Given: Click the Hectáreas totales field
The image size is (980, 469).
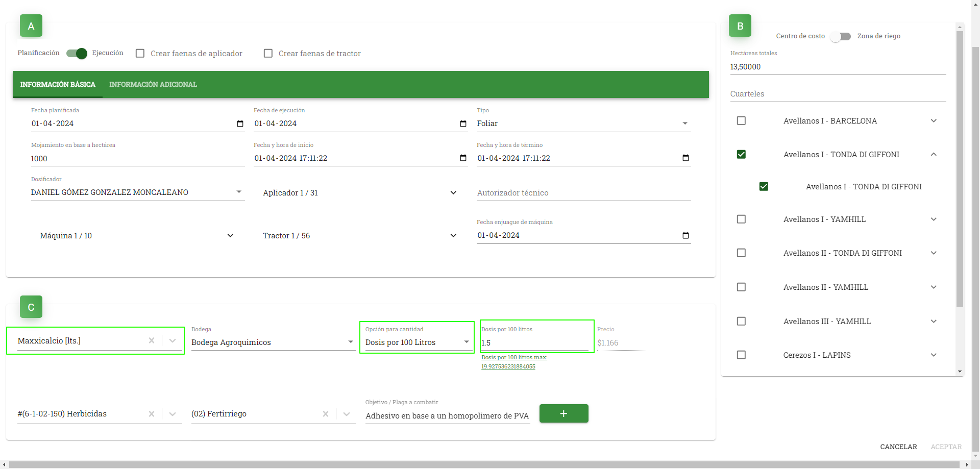Looking at the screenshot, I should 838,67.
